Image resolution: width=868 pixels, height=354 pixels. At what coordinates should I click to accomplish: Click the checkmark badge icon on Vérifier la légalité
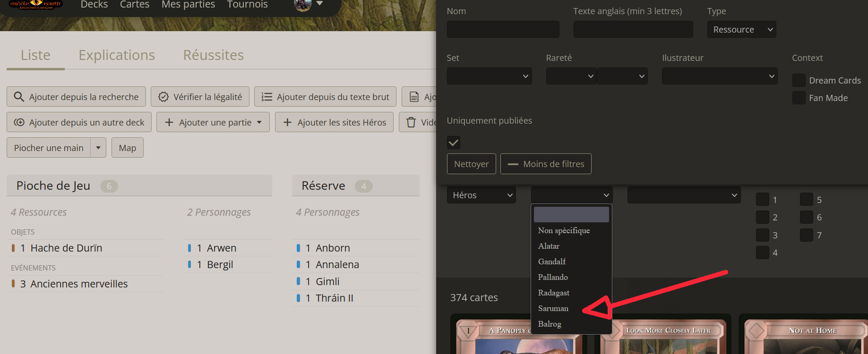(163, 97)
